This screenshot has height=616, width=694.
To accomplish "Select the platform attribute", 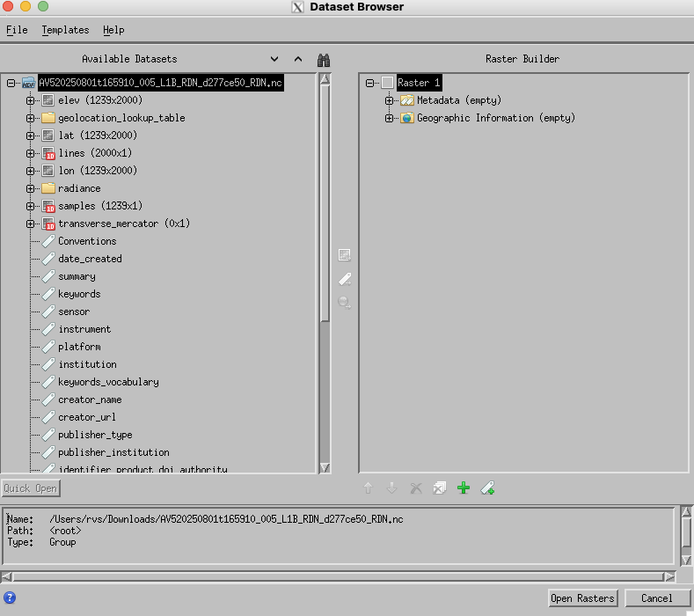I will point(79,347).
